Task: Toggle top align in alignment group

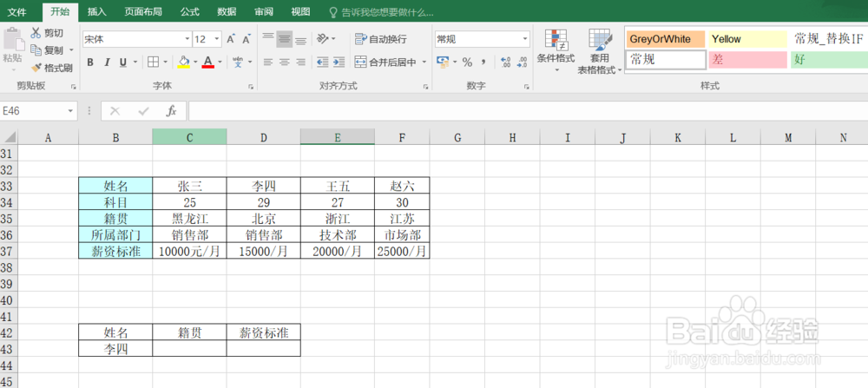Action: (268, 39)
